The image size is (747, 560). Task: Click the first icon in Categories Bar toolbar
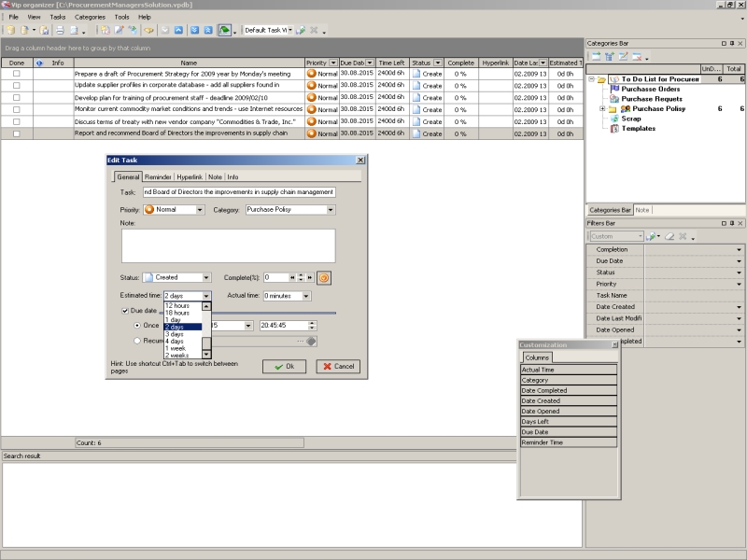594,56
